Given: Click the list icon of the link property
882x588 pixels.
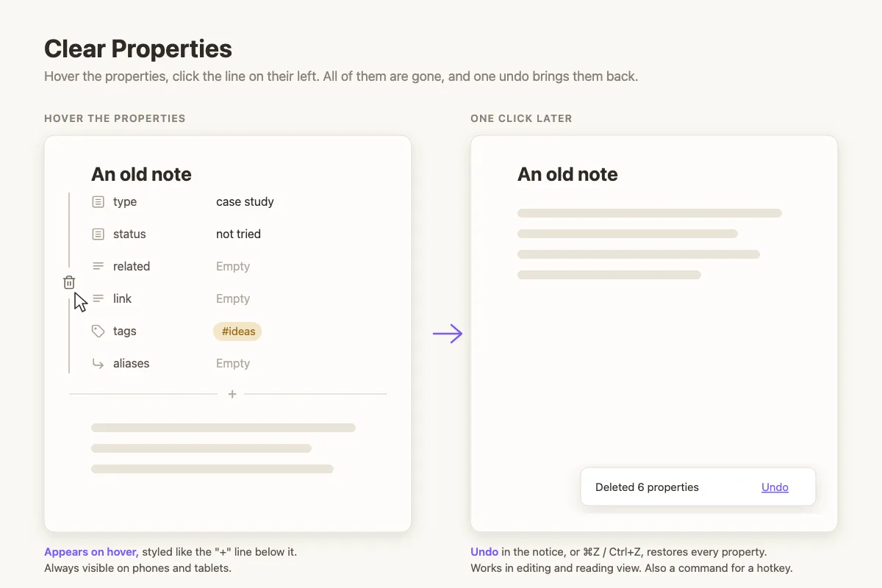Looking at the screenshot, I should pyautogui.click(x=98, y=298).
